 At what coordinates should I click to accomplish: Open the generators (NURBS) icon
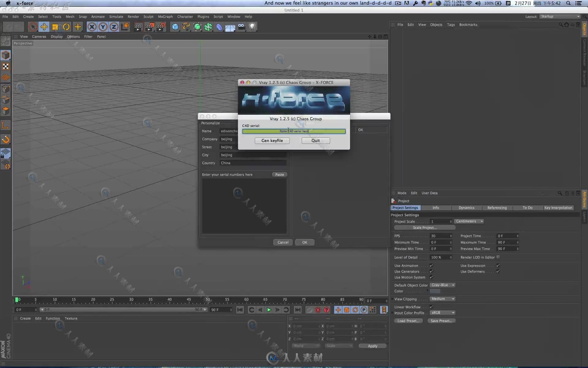coord(198,27)
